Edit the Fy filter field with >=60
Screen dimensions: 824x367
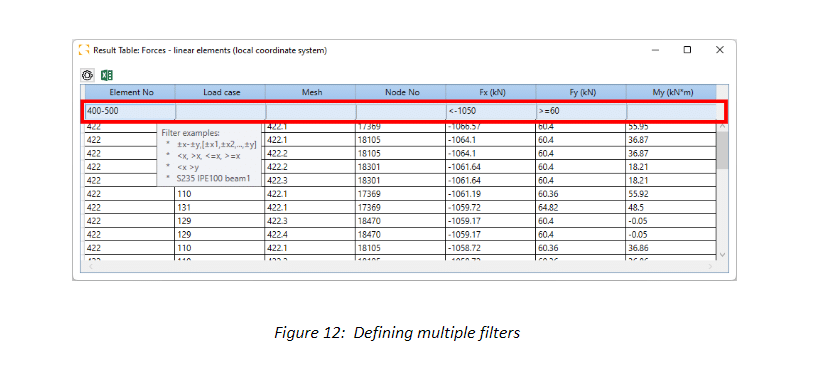[x=582, y=111]
